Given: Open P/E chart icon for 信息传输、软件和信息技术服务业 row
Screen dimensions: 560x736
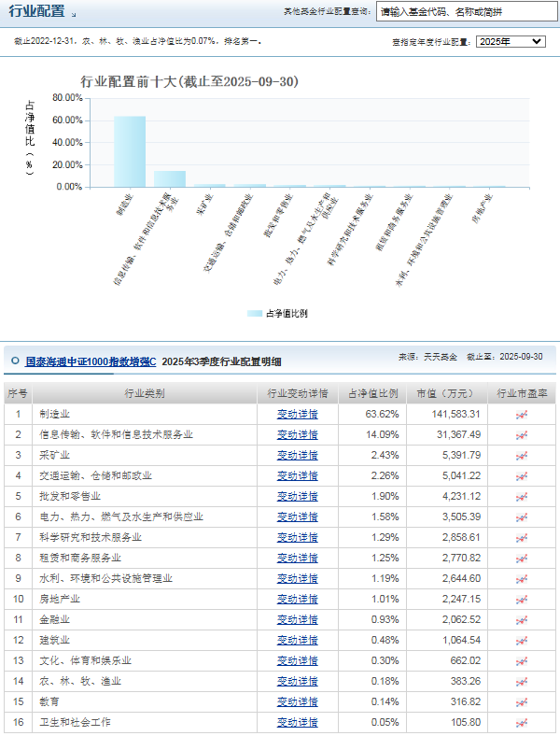Looking at the screenshot, I should click(x=522, y=435).
